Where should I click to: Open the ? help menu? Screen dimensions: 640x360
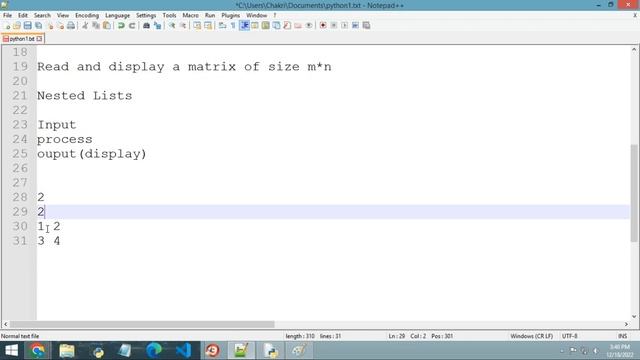point(275,16)
